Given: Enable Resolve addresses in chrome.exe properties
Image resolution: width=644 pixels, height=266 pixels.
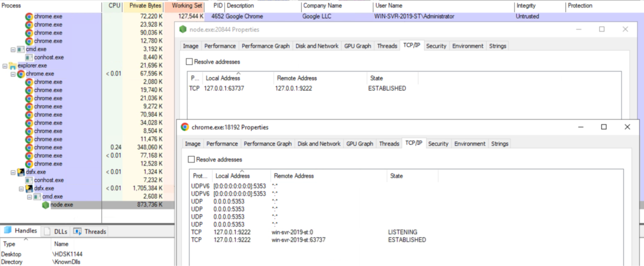Looking at the screenshot, I should [191, 159].
